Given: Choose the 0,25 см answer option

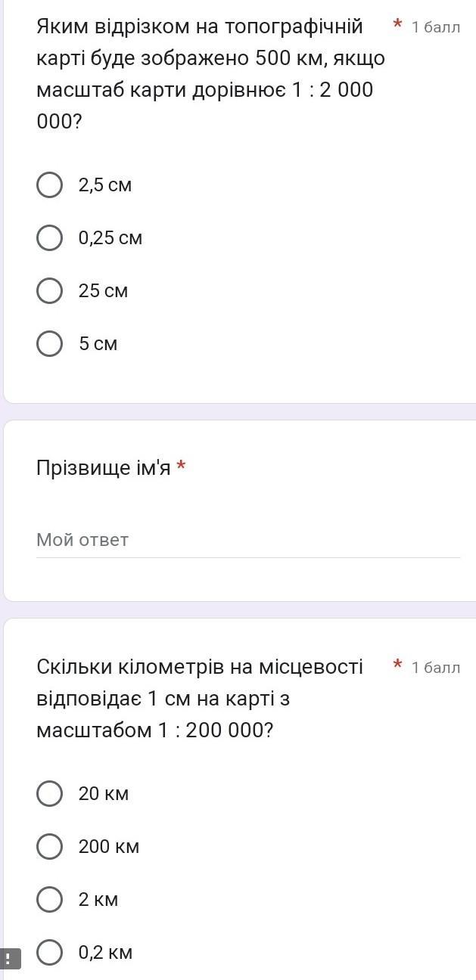Looking at the screenshot, I should pyautogui.click(x=50, y=238).
